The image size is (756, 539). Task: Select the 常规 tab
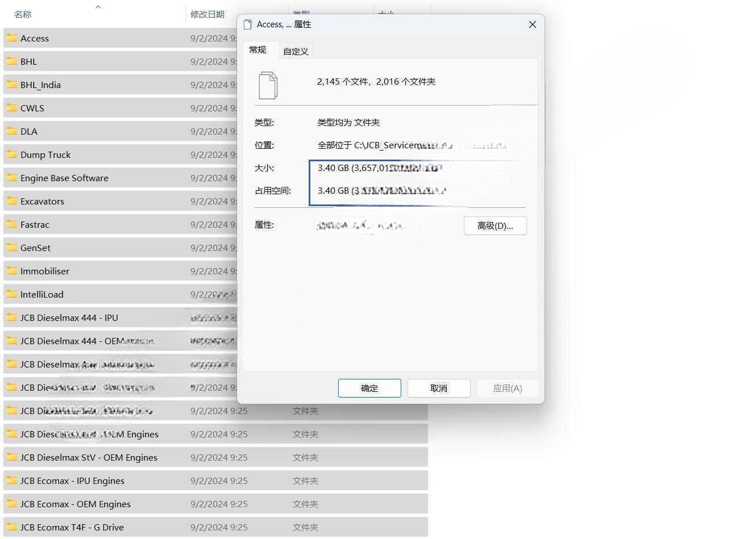(x=257, y=50)
